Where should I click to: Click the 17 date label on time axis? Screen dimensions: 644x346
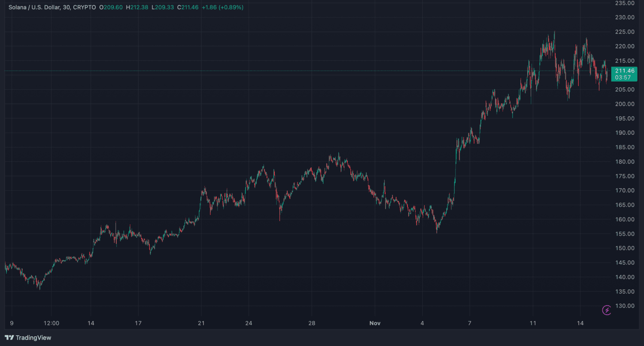pyautogui.click(x=138, y=323)
